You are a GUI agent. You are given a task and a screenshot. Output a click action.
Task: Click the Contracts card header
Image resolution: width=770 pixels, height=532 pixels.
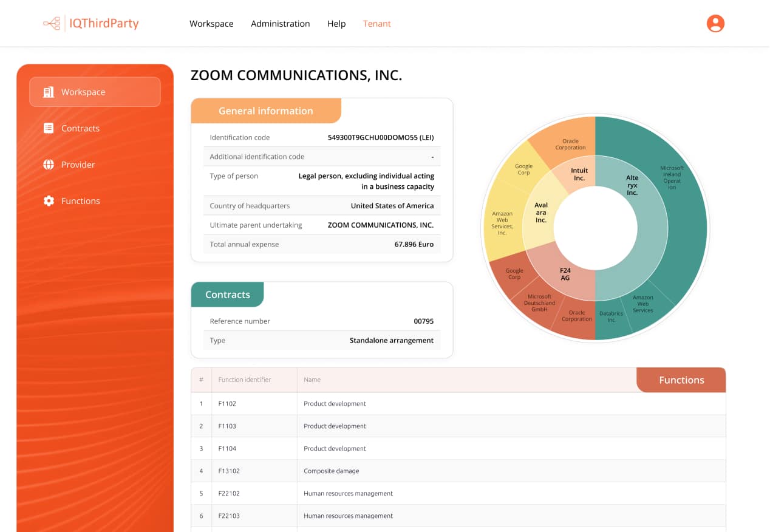click(228, 295)
